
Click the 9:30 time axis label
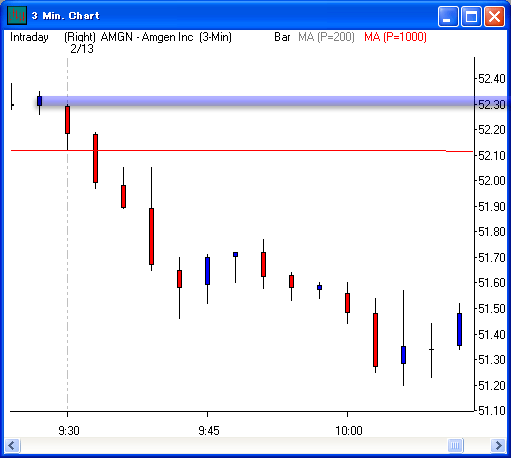pos(69,431)
